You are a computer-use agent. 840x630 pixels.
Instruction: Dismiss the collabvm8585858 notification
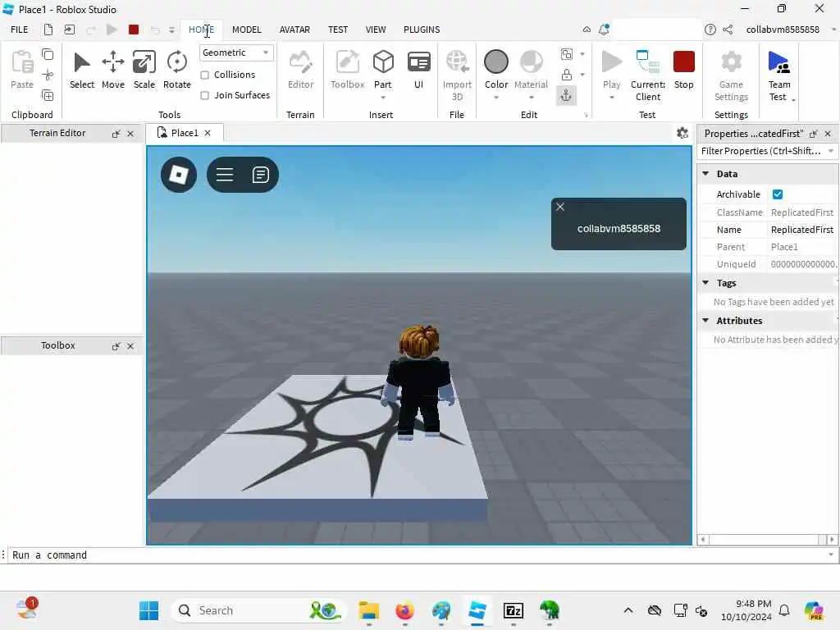pyautogui.click(x=560, y=207)
